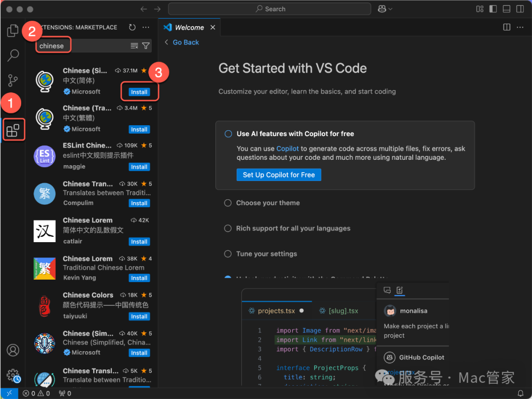Open the extensions filter funnel

point(146,46)
